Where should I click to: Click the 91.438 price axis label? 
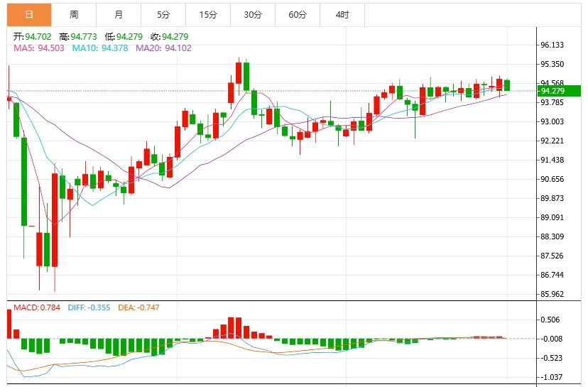click(552, 160)
